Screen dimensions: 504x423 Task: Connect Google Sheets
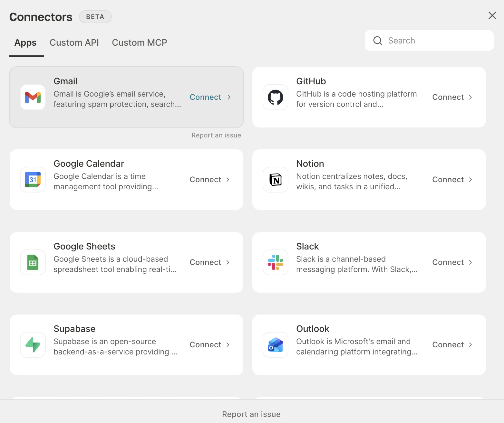(210, 262)
